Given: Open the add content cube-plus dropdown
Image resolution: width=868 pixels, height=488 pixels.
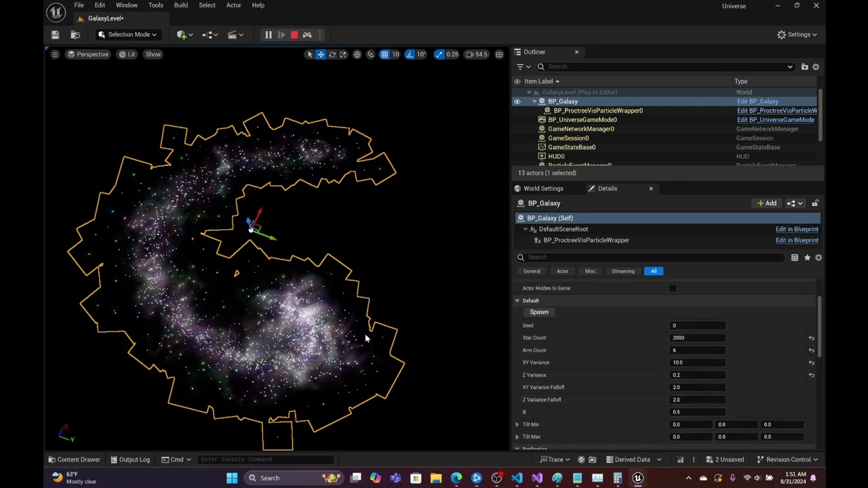Looking at the screenshot, I should [184, 35].
